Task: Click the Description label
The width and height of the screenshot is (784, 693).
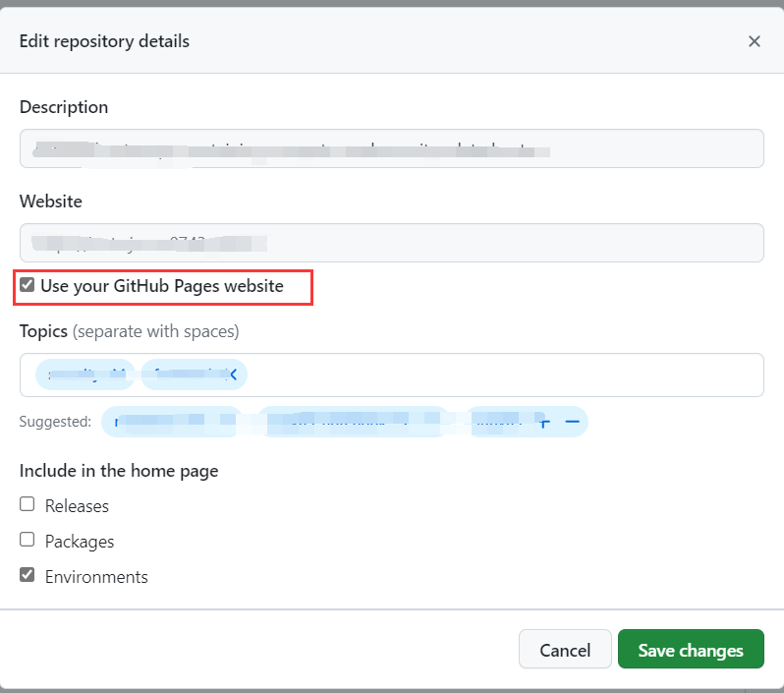Action: (64, 107)
